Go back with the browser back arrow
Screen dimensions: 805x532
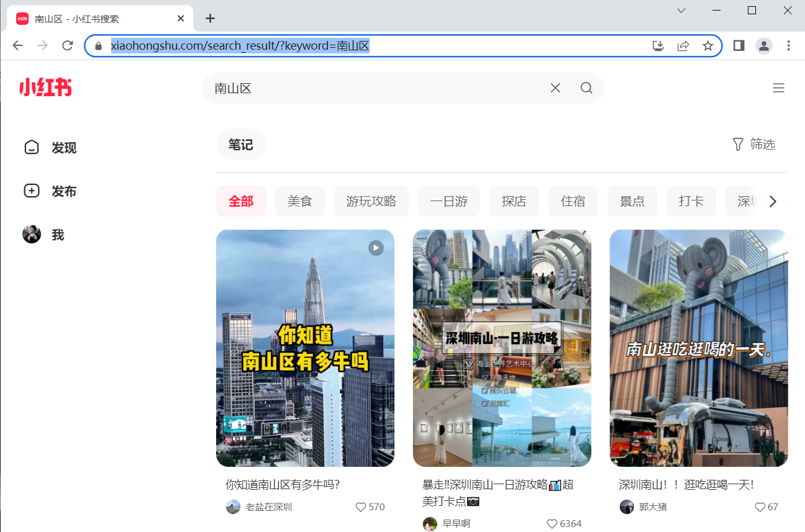tap(17, 45)
